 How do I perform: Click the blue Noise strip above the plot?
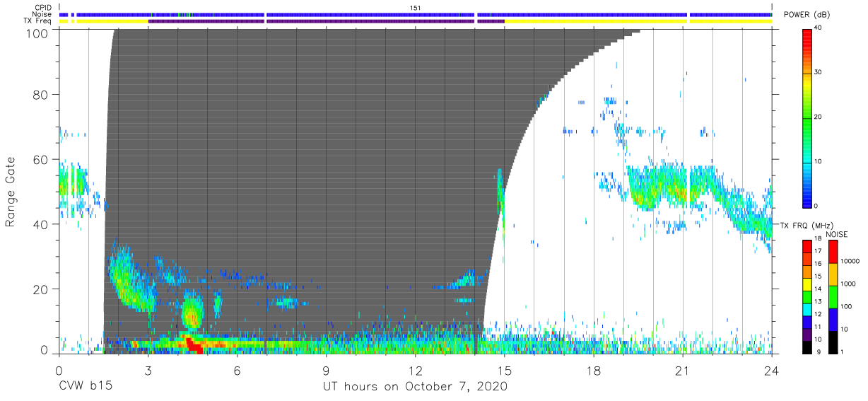click(x=416, y=14)
